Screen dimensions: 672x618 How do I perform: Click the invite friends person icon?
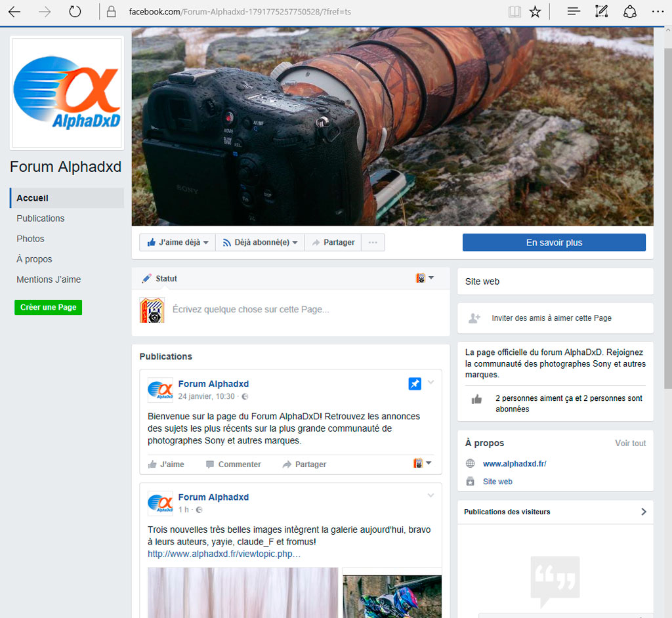[474, 318]
